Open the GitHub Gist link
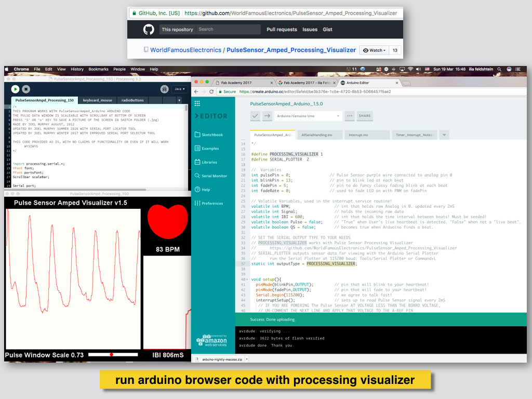Image resolution: width=532 pixels, height=399 pixels. point(327,30)
